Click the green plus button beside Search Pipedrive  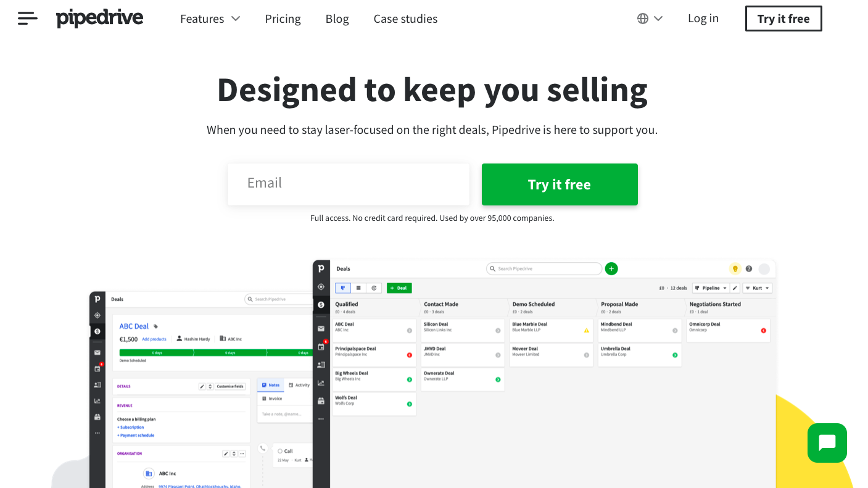[x=611, y=268]
